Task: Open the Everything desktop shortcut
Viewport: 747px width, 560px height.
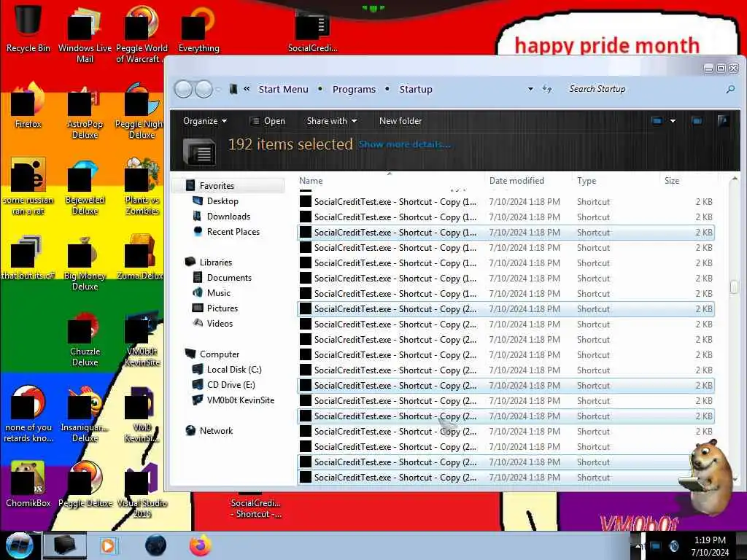Action: (x=198, y=29)
